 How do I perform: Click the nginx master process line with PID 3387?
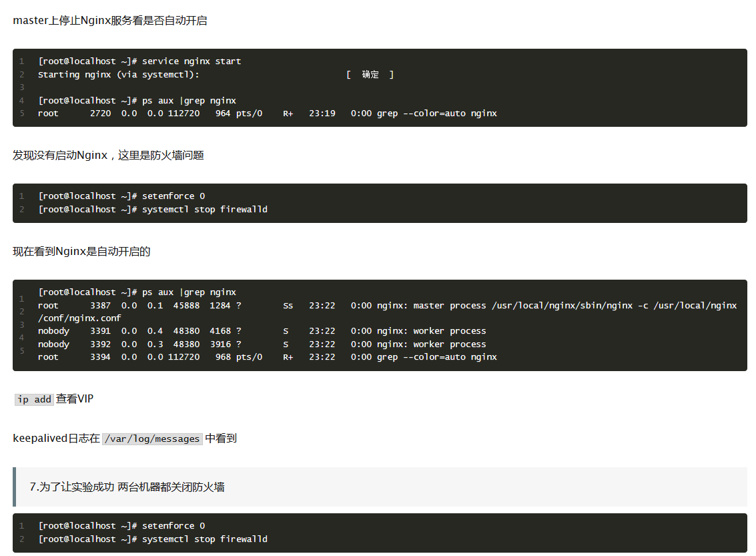(388, 305)
